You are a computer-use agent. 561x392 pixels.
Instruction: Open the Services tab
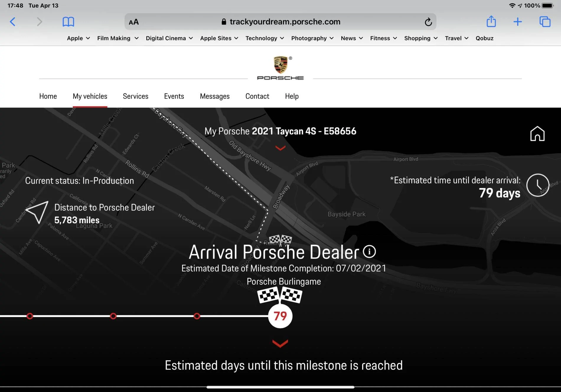point(136,96)
